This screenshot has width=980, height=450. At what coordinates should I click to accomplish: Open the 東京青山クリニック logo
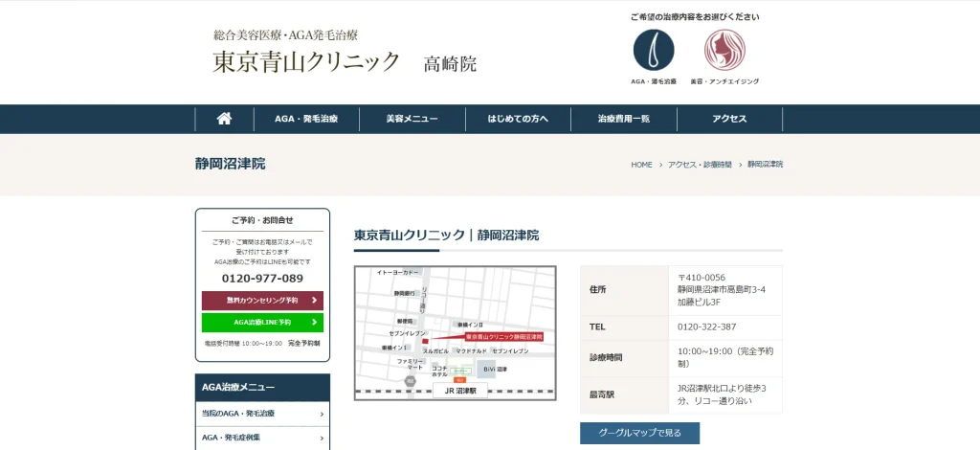306,62
